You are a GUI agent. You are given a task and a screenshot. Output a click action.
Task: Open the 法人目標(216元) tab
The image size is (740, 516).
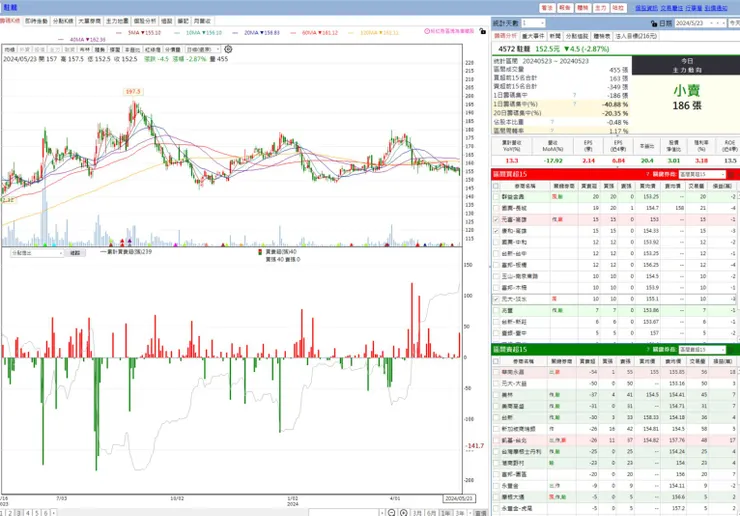pyautogui.click(x=636, y=36)
